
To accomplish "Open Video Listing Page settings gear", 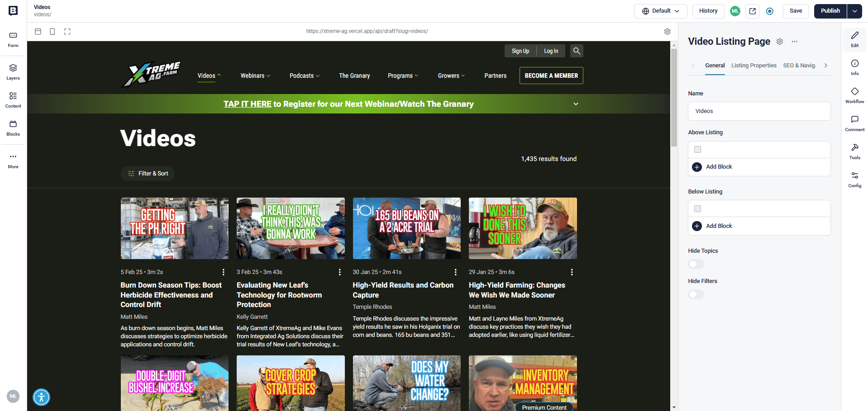I will (x=780, y=42).
